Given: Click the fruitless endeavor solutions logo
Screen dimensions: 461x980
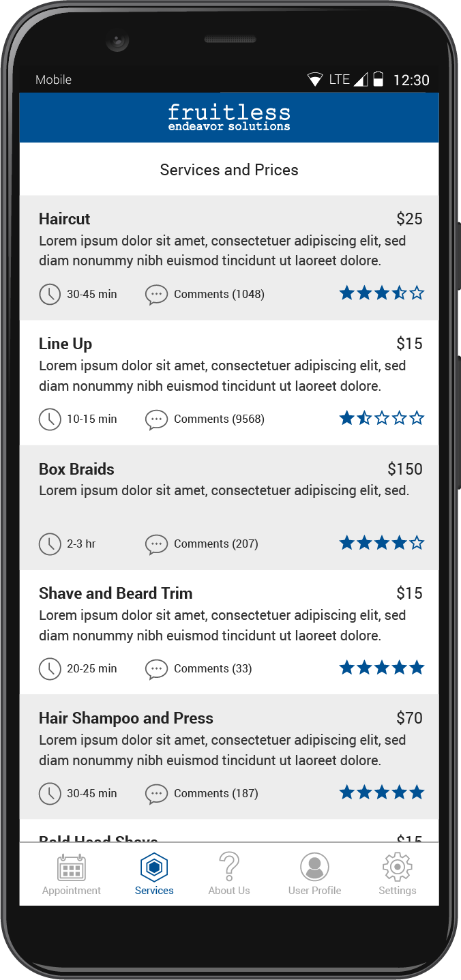Looking at the screenshot, I should tap(229, 117).
